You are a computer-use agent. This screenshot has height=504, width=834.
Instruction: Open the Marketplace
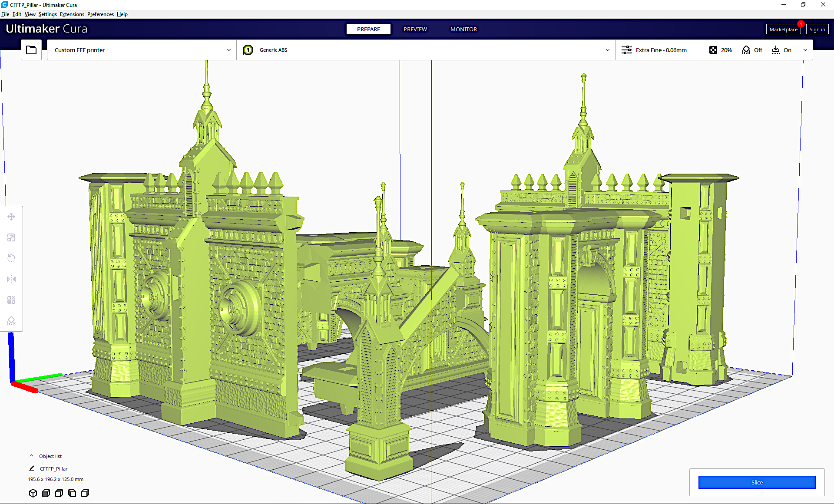tap(783, 29)
